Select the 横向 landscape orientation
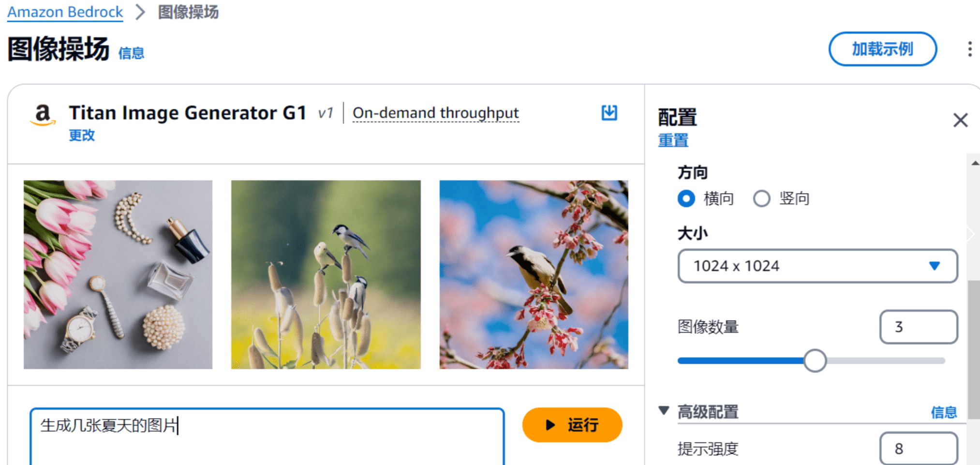The width and height of the screenshot is (980, 465). 686,198
